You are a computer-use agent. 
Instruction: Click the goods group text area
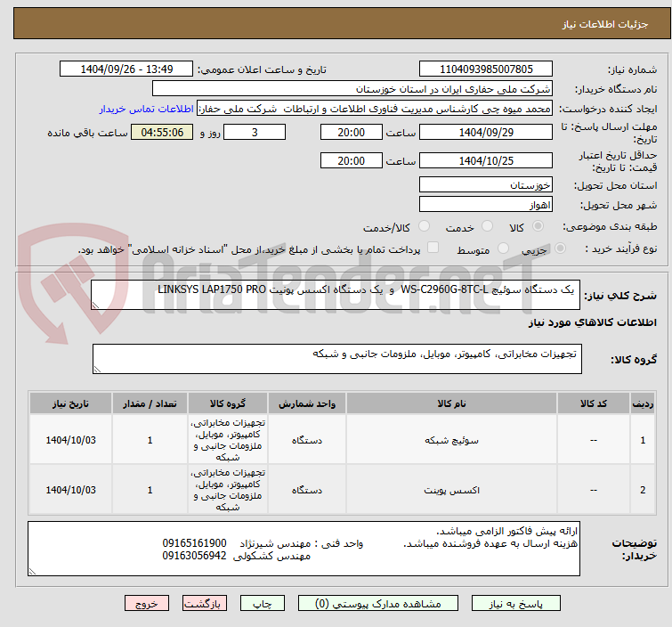[337, 359]
